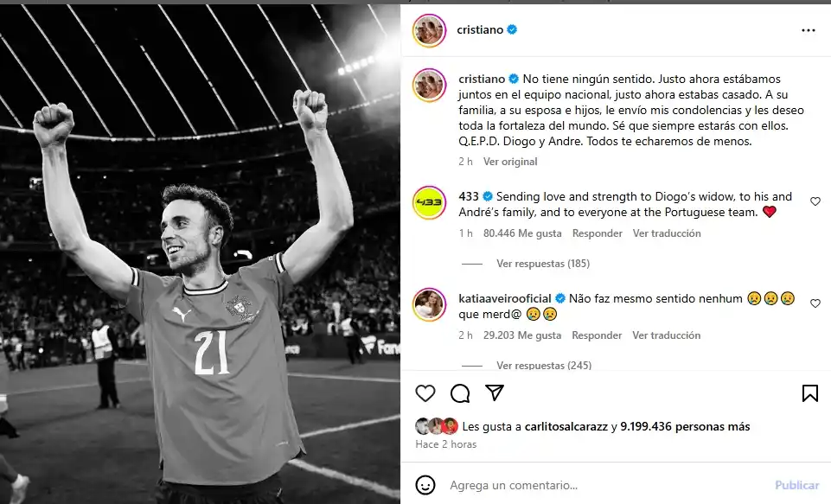The height and width of the screenshot is (504, 831).
Task: Click in the "Agrega un comentario" field
Action: pyautogui.click(x=605, y=485)
